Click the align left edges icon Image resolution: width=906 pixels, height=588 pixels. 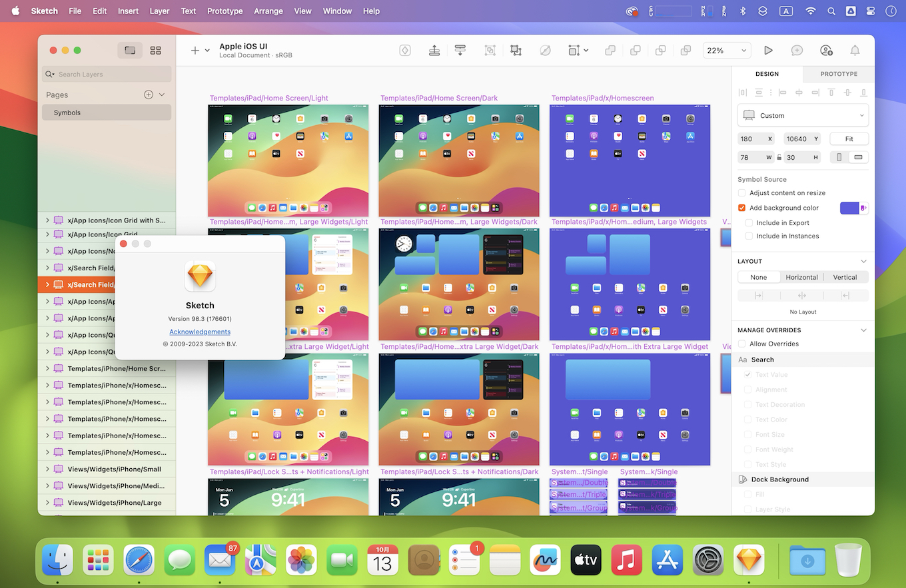point(782,93)
